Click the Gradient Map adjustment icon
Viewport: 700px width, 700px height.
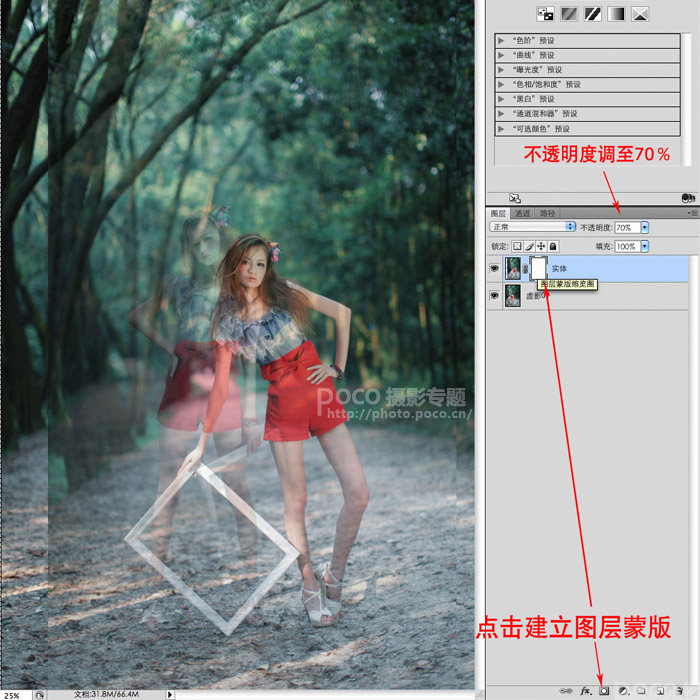coord(616,14)
